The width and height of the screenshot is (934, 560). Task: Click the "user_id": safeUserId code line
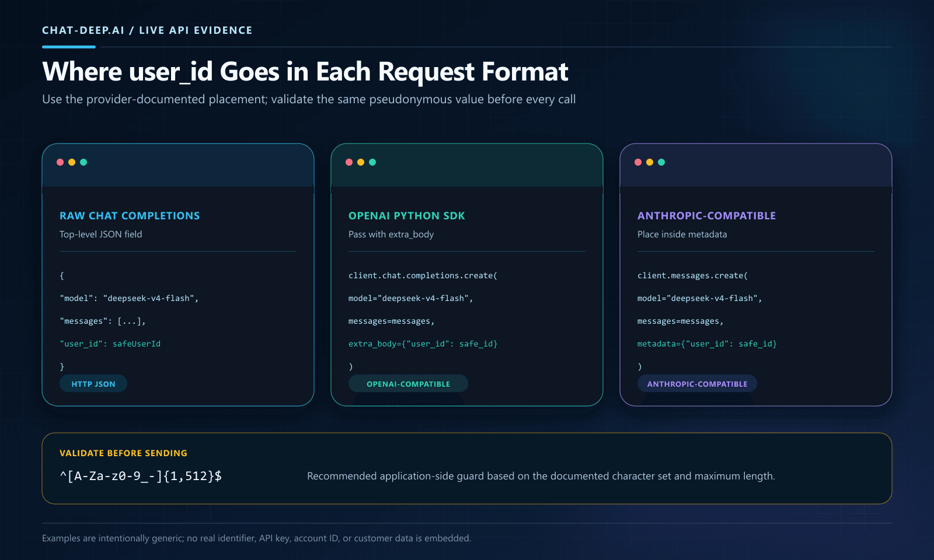[110, 344]
